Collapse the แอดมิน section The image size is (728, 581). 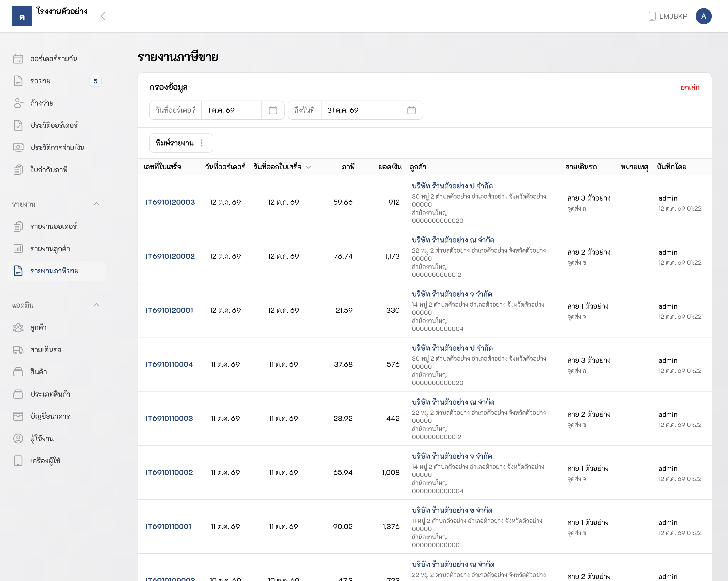(97, 305)
